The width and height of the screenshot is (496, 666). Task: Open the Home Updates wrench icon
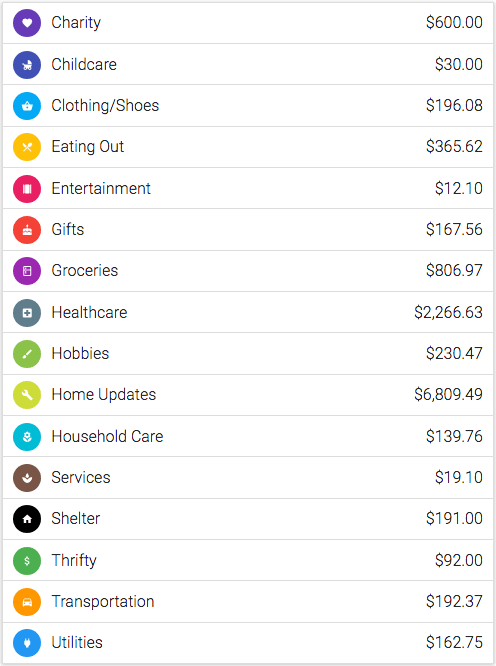[x=27, y=395]
